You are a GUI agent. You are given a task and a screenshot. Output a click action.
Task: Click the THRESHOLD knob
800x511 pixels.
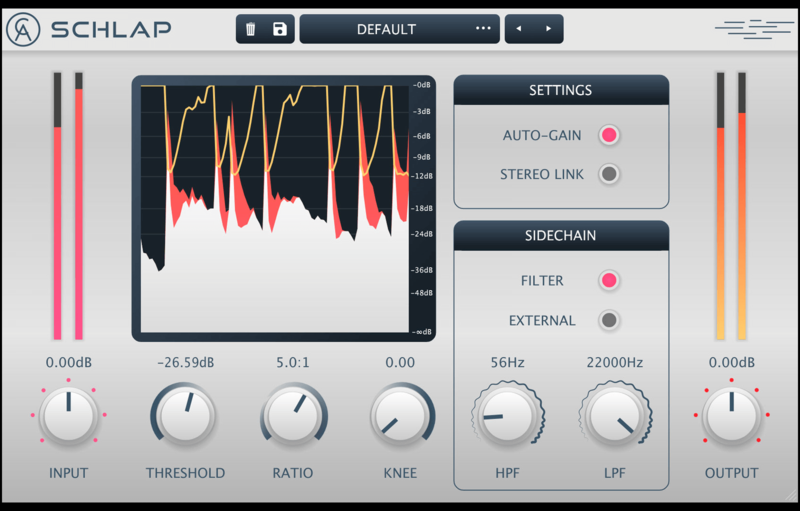185,416
